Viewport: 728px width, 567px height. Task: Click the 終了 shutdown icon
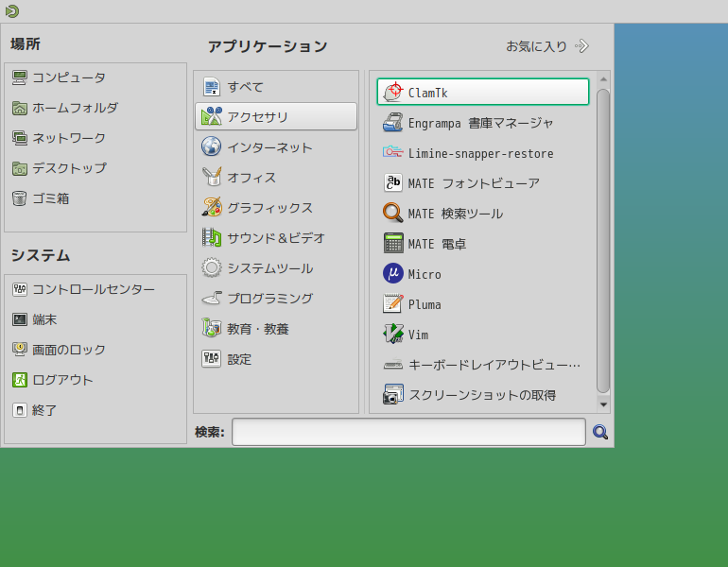20,410
